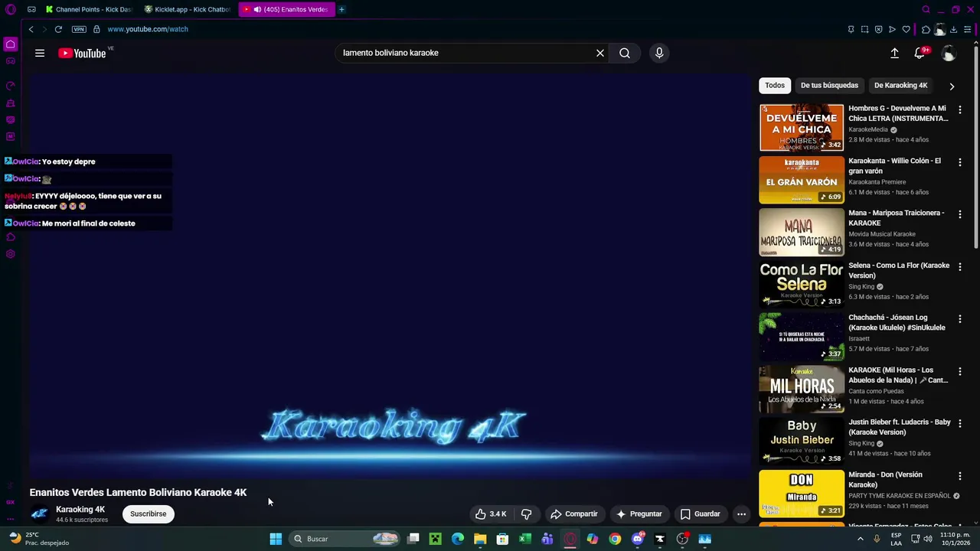Open browser downloads icon

[x=953, y=29]
